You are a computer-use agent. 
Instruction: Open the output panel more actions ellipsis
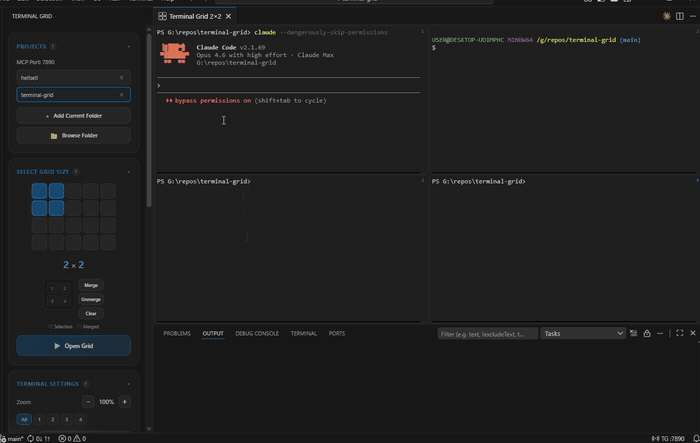coord(660,333)
